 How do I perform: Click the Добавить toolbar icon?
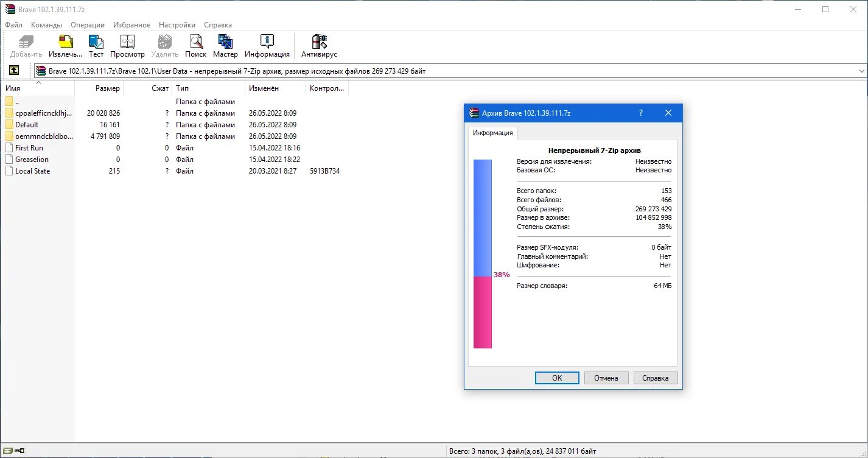[x=26, y=46]
